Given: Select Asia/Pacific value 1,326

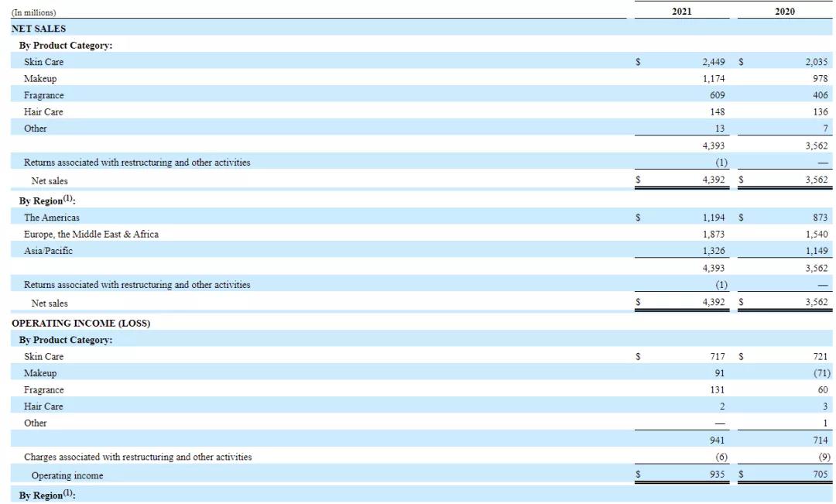Looking at the screenshot, I should pyautogui.click(x=714, y=251).
